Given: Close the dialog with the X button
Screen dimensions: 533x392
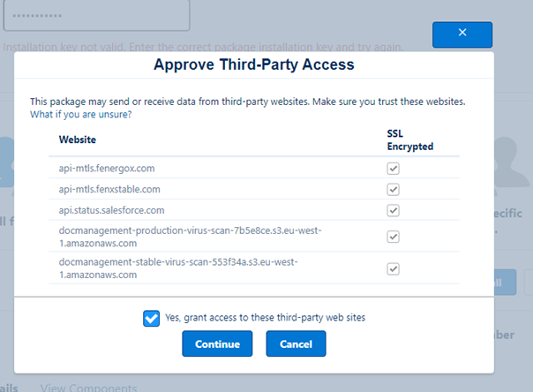Looking at the screenshot, I should (x=462, y=34).
